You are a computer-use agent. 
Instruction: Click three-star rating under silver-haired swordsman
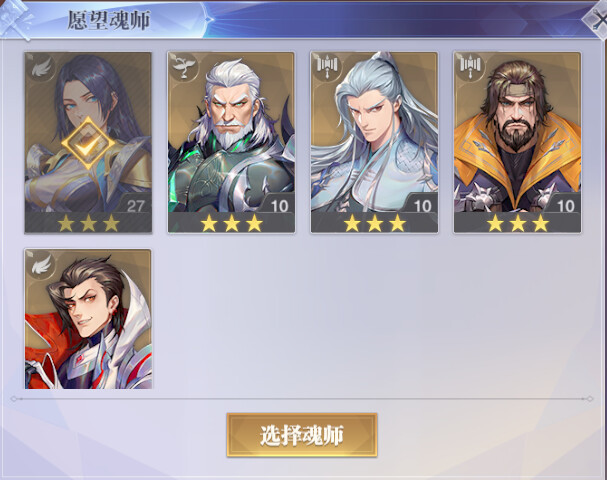coord(375,223)
